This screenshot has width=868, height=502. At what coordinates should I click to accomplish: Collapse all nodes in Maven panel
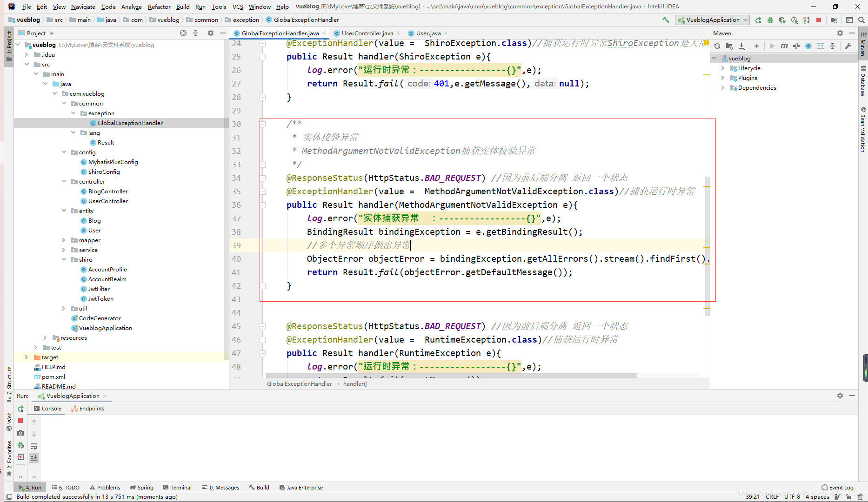click(833, 46)
